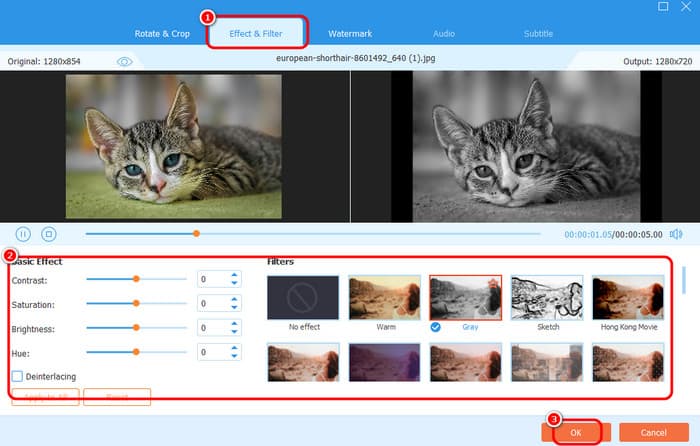Image resolution: width=700 pixels, height=446 pixels.
Task: Click the playback progress slider handle
Action: click(196, 233)
